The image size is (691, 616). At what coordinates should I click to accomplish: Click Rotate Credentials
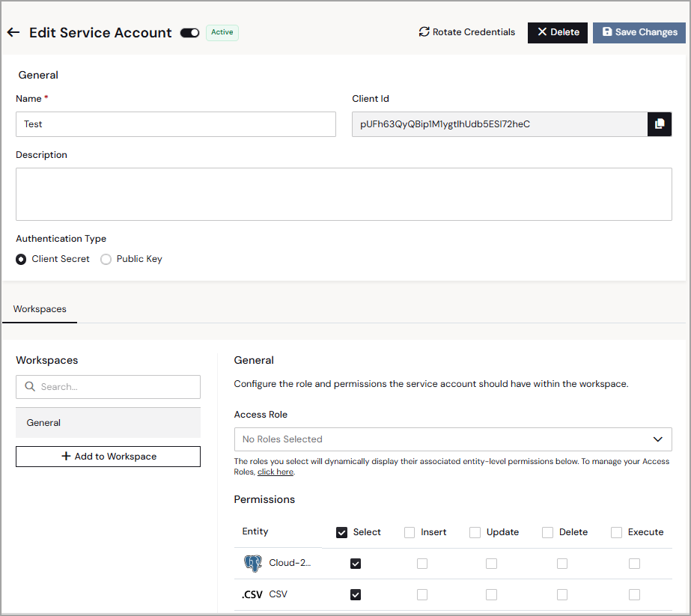tap(466, 32)
